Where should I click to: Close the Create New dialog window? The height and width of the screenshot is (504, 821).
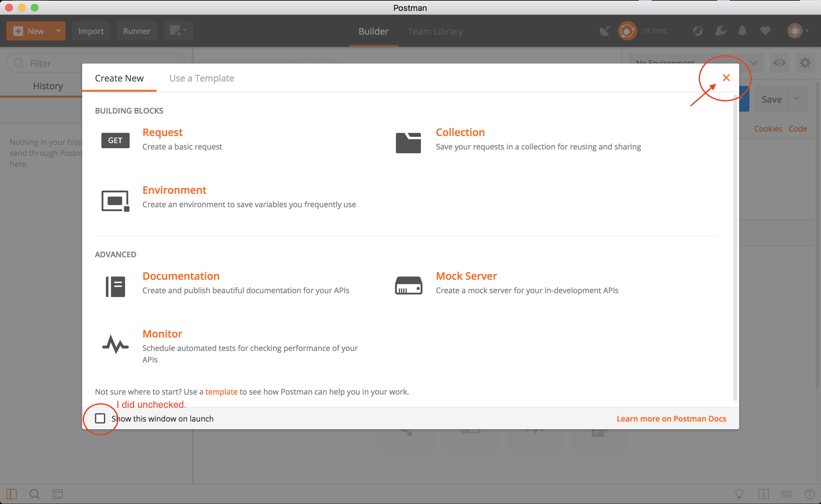727,78
